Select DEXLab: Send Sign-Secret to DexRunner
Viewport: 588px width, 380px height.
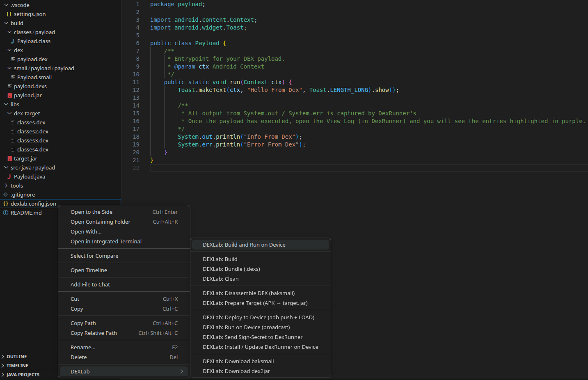[x=261, y=337]
